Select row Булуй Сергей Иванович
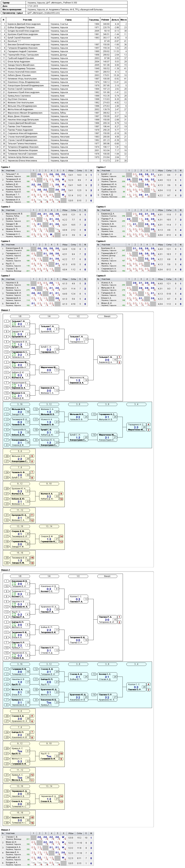The height and width of the screenshot is (868, 185). point(64,38)
